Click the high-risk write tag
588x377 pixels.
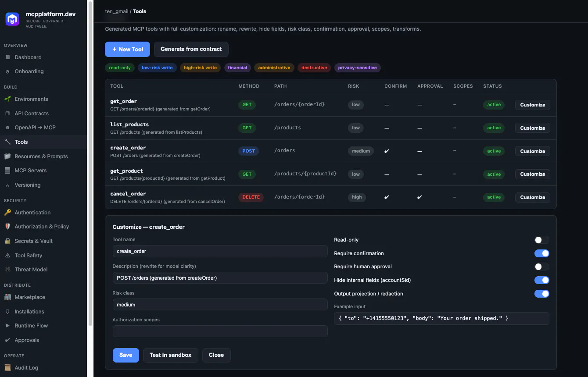pos(200,68)
